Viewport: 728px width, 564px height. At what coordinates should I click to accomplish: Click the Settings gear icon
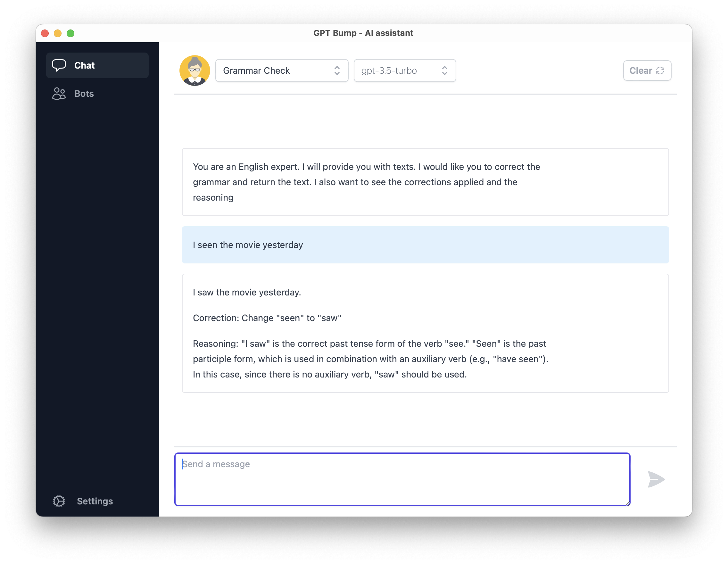(59, 501)
